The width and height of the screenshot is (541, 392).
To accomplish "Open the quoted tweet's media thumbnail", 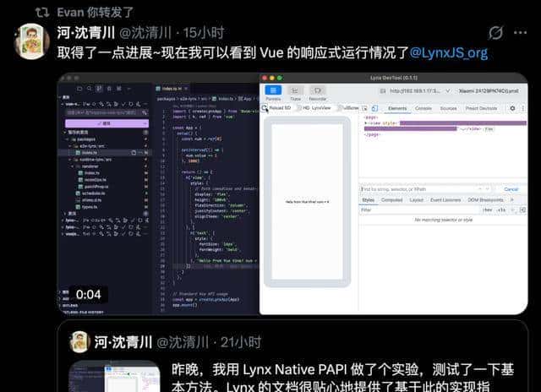I will coord(115,376).
